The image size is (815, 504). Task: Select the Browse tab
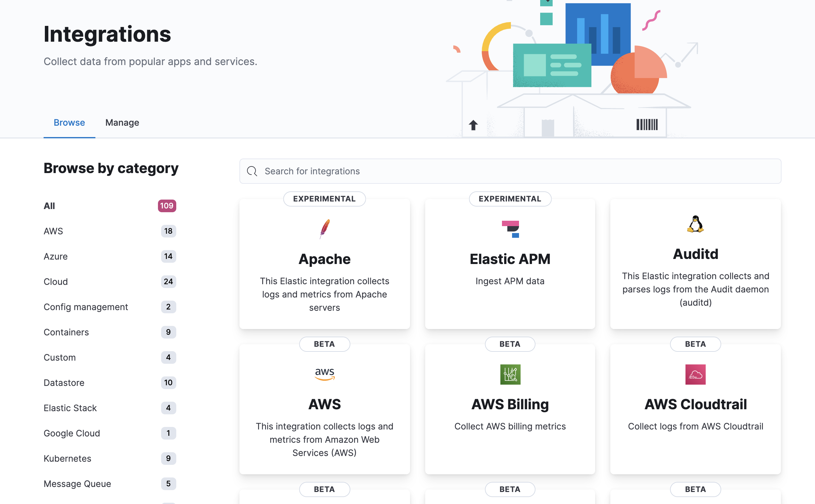pyautogui.click(x=69, y=123)
